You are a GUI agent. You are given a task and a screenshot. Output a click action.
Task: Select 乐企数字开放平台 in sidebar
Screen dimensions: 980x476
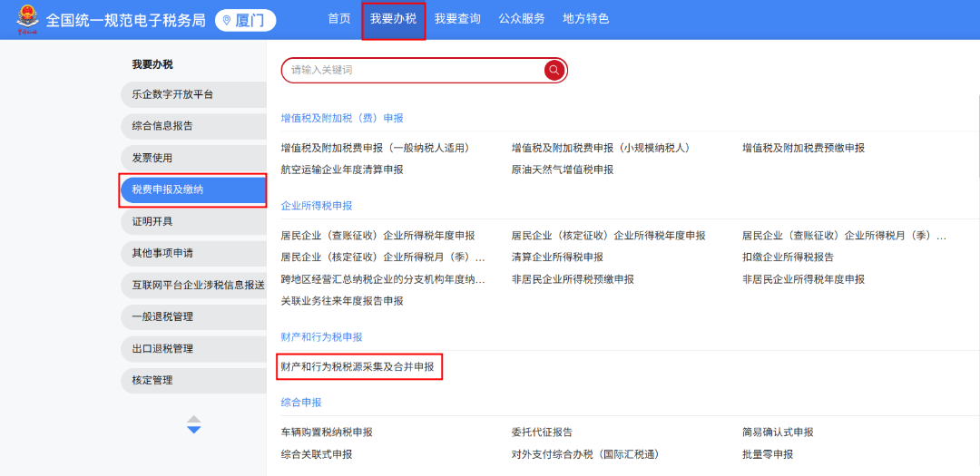click(x=194, y=95)
